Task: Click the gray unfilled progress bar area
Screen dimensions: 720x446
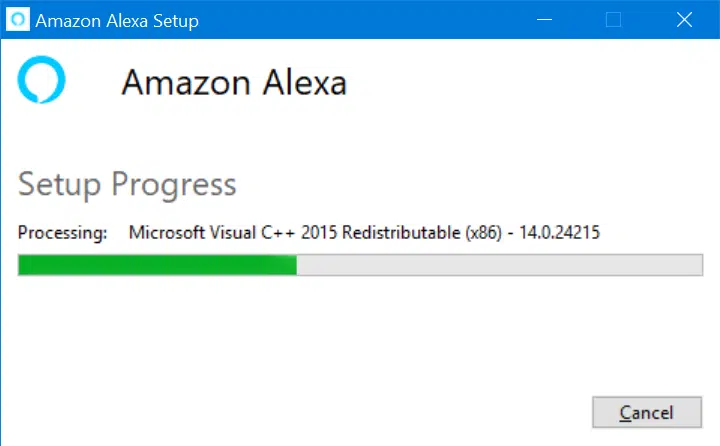Action: (x=500, y=265)
